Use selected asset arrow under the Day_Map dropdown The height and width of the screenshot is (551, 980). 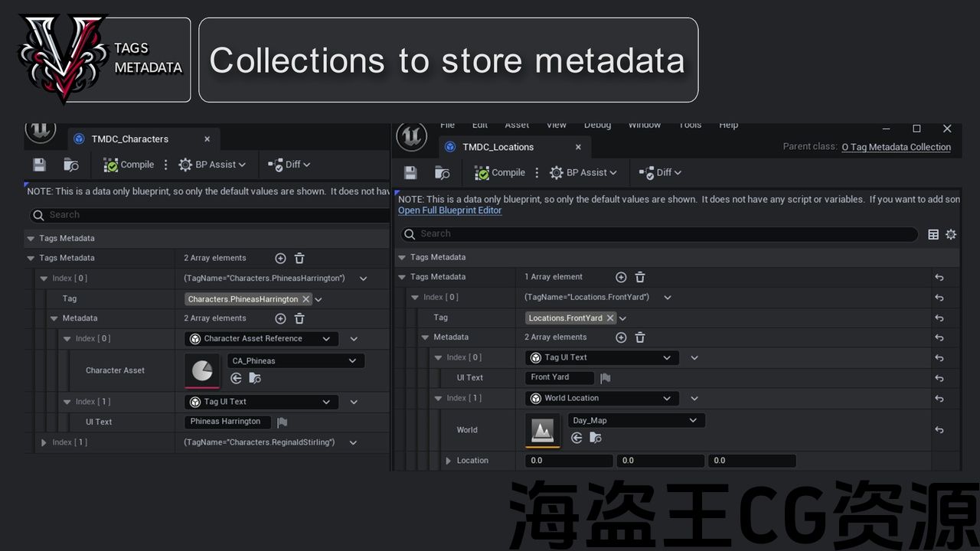[x=577, y=438]
